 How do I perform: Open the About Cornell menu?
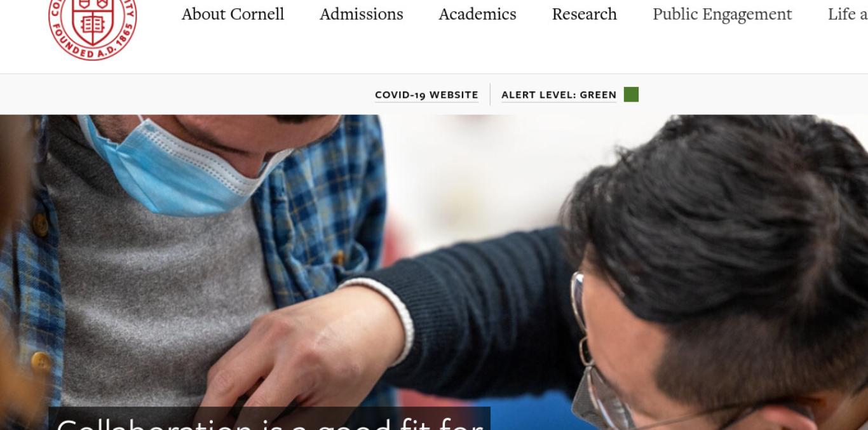233,14
